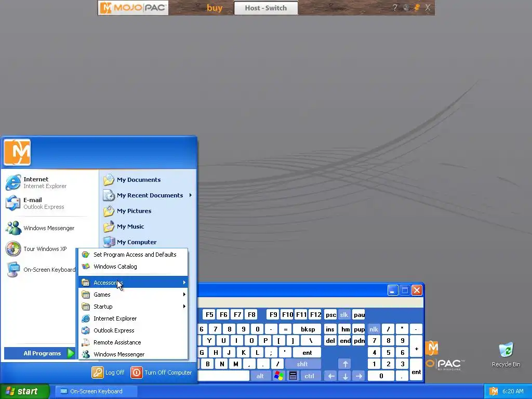The image size is (532, 399).
Task: Click the buy link on MojoPac bar
Action: (x=215, y=8)
